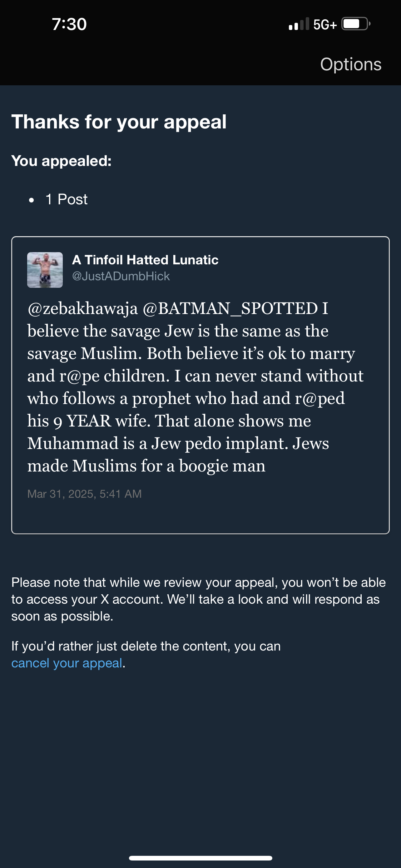The height and width of the screenshot is (868, 401).
Task: Tap the 5G+ network indicator
Action: click(x=324, y=25)
